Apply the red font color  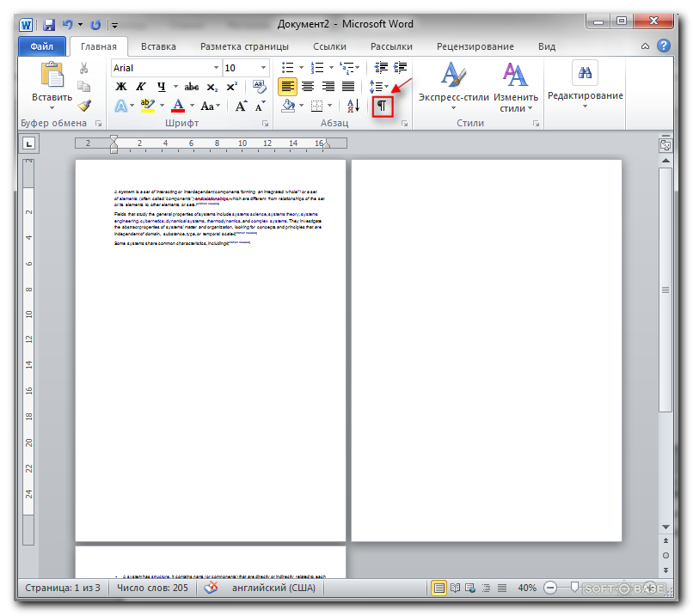[x=178, y=106]
